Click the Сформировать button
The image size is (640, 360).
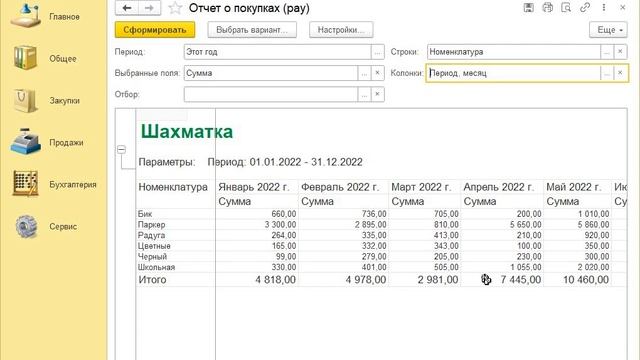tap(155, 30)
